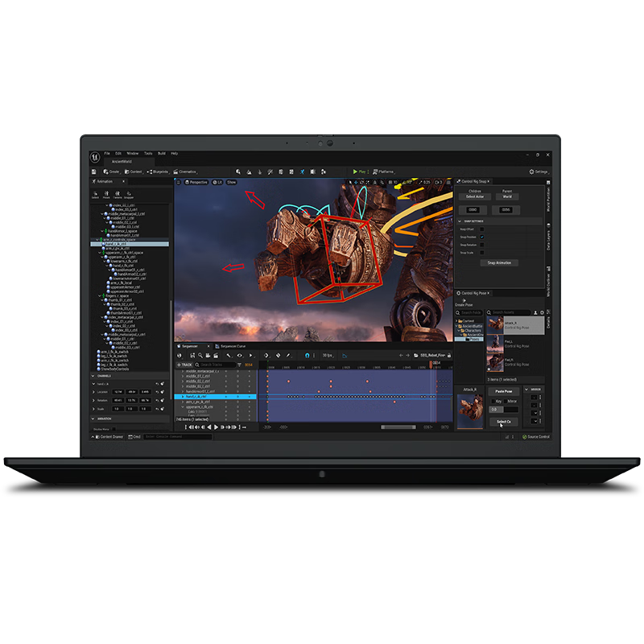Viewport: 644px width, 644px height.
Task: Select the viewport scale gizmo icon
Action: 368,183
